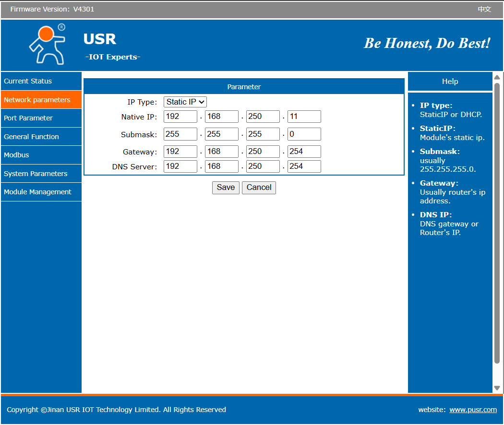The height and width of the screenshot is (425, 504).
Task: Click the last octet field of Native IP
Action: pos(304,117)
